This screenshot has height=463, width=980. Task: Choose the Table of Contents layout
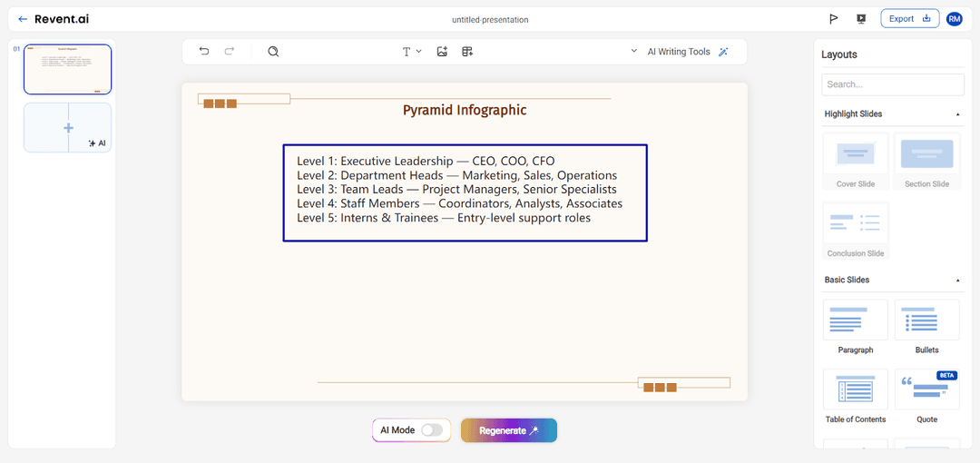856,397
